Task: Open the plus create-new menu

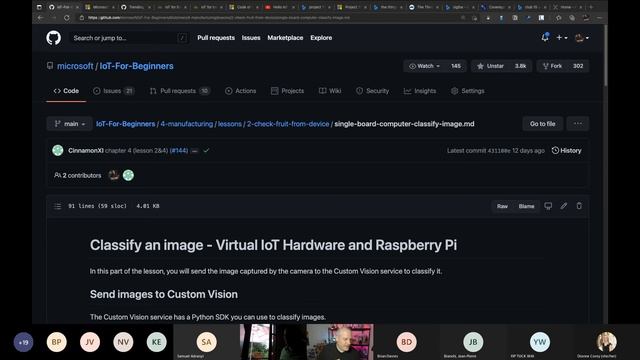Action: tap(562, 38)
